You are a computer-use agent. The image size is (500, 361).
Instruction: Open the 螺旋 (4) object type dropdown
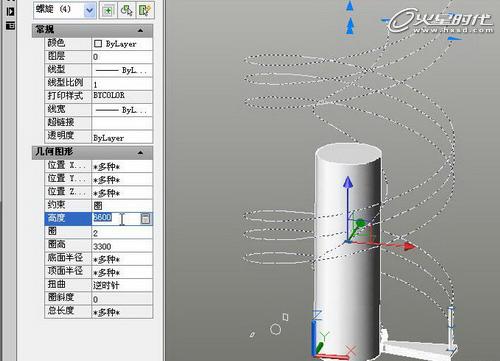click(89, 10)
